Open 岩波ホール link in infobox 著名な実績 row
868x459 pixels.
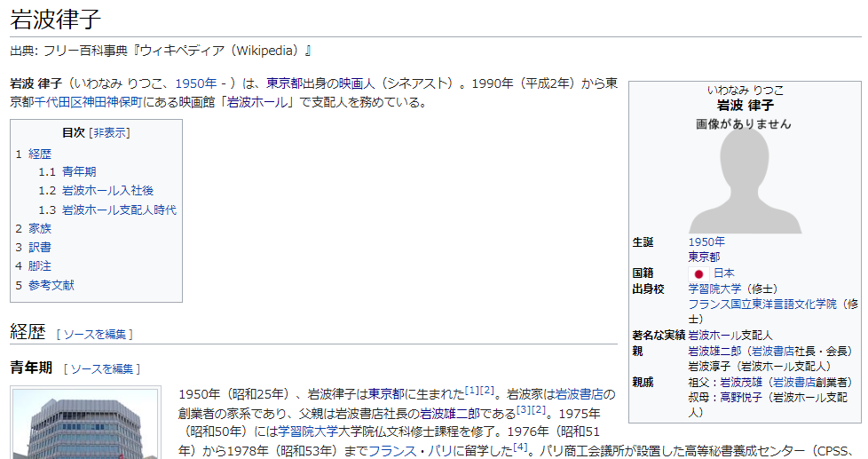[x=714, y=336]
